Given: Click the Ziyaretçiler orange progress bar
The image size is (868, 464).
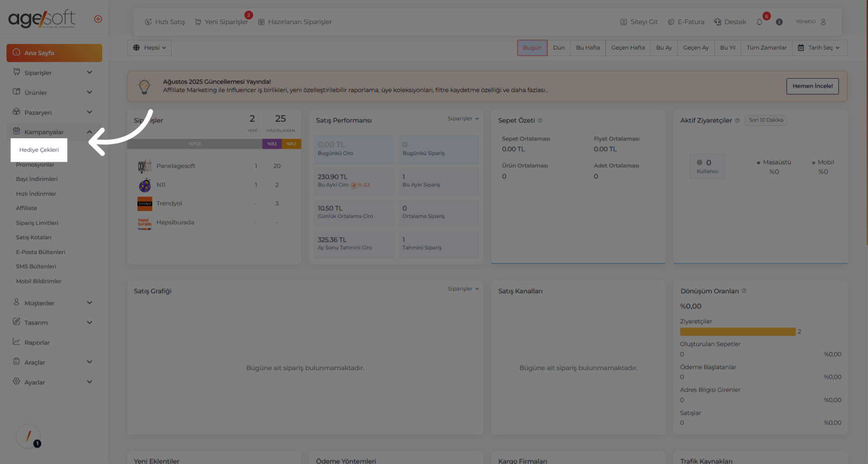Looking at the screenshot, I should (x=737, y=332).
